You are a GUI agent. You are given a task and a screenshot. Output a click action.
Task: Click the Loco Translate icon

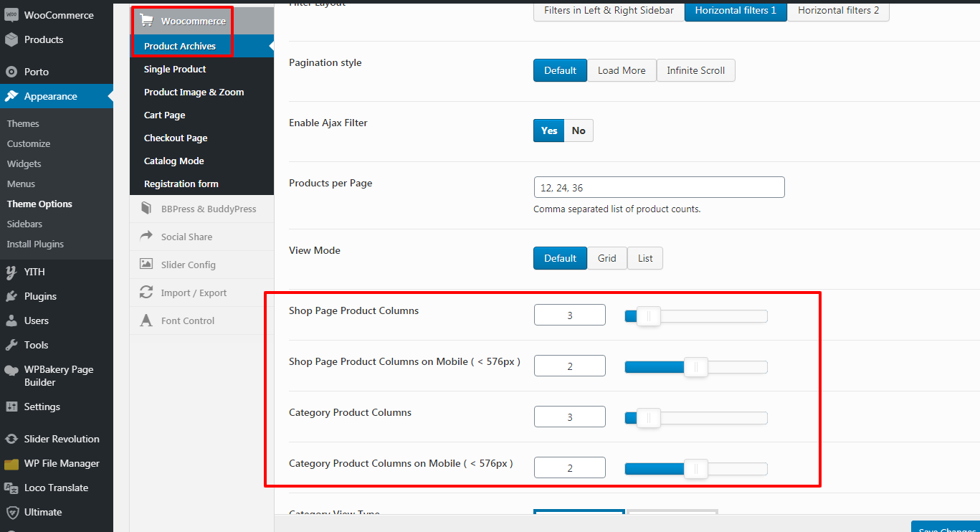coord(11,488)
